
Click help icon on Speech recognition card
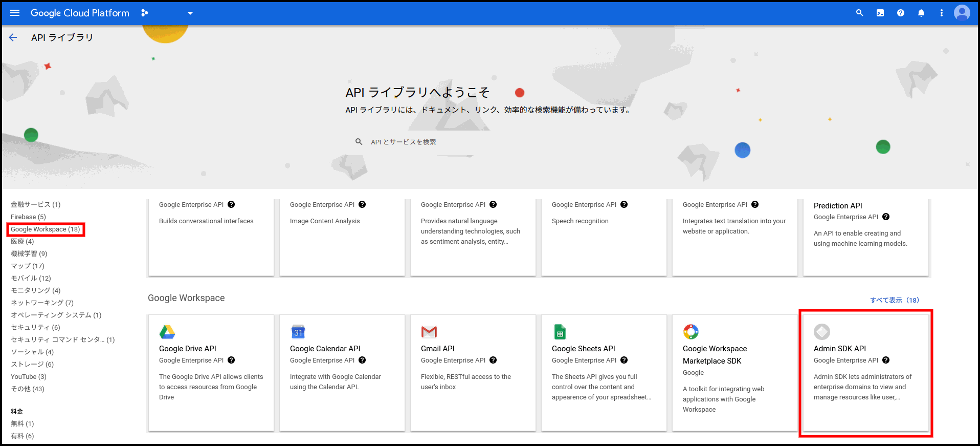624,204
